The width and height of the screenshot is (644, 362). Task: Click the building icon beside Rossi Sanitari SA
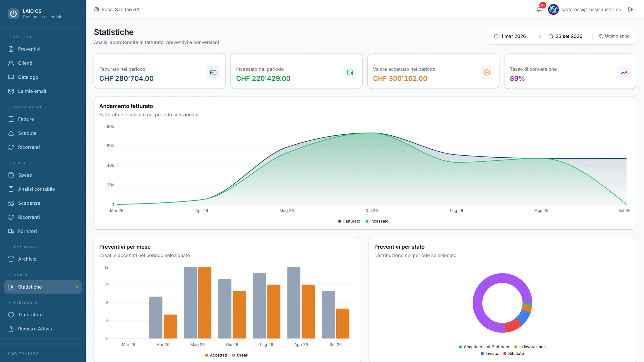(x=96, y=9)
